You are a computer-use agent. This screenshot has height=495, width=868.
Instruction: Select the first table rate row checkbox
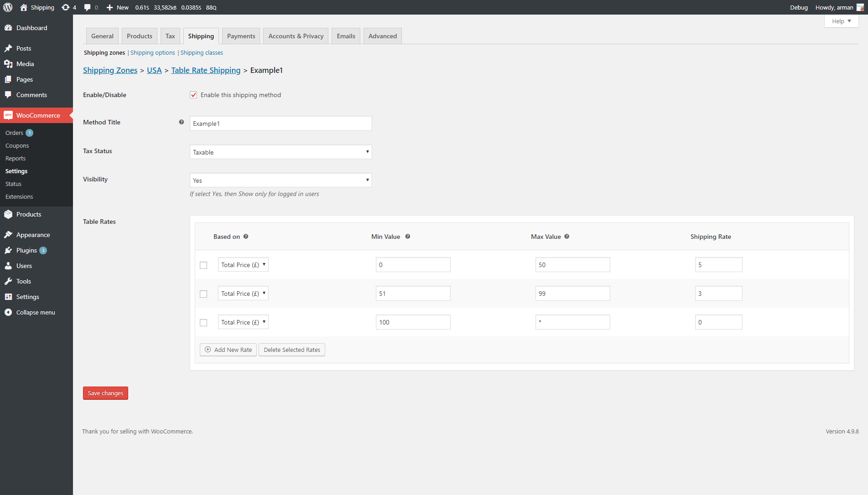coord(203,265)
